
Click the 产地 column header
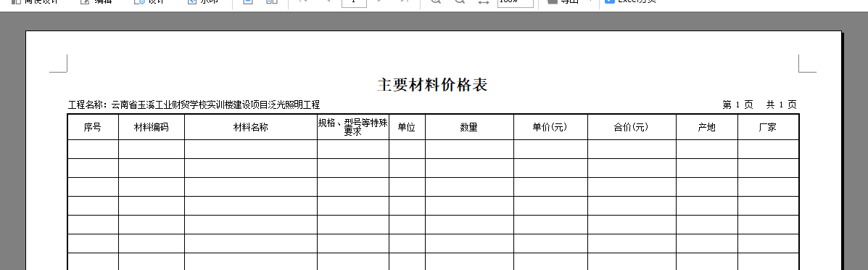click(706, 127)
